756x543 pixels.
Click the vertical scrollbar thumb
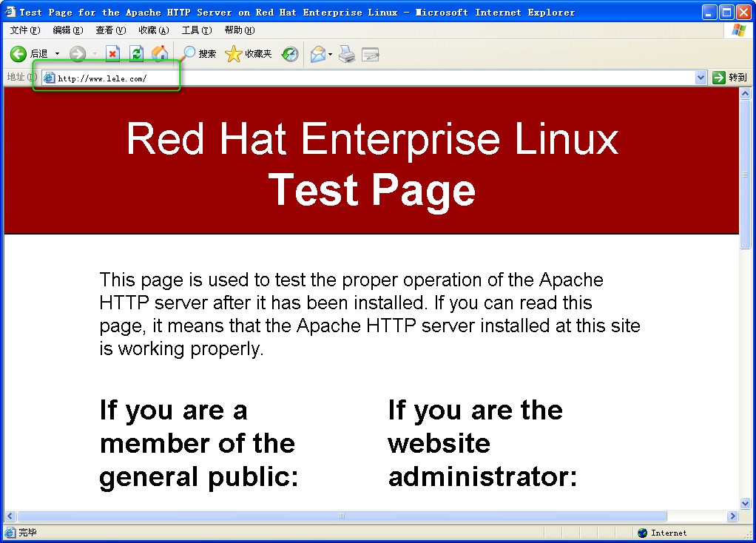pos(746,174)
